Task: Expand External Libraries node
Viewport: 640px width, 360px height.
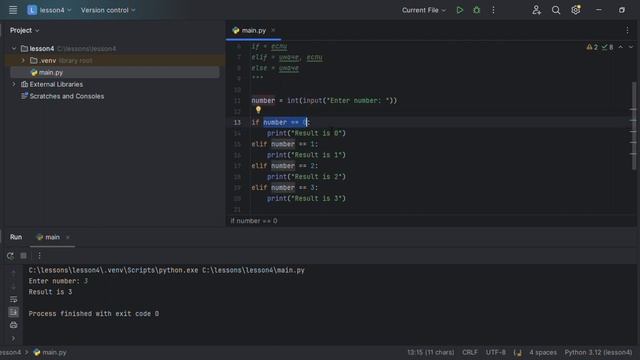Action: click(x=14, y=84)
